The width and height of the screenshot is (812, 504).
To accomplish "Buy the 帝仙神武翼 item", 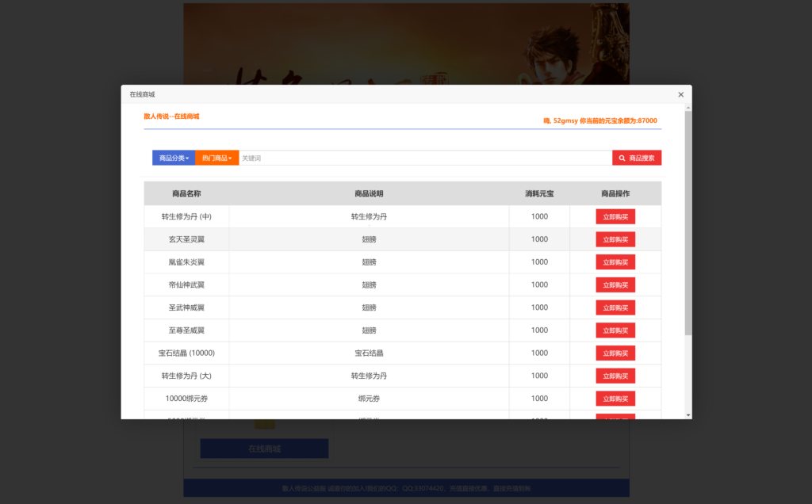I will pos(615,285).
